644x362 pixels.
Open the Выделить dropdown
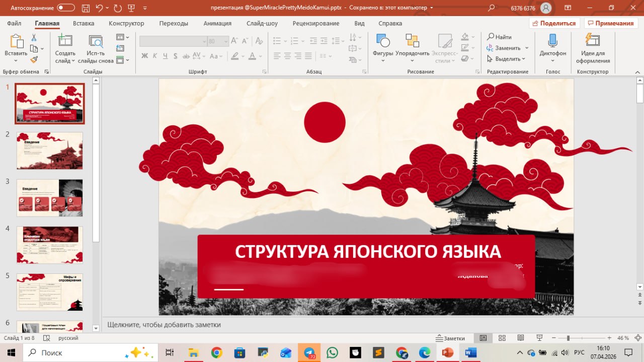point(507,59)
